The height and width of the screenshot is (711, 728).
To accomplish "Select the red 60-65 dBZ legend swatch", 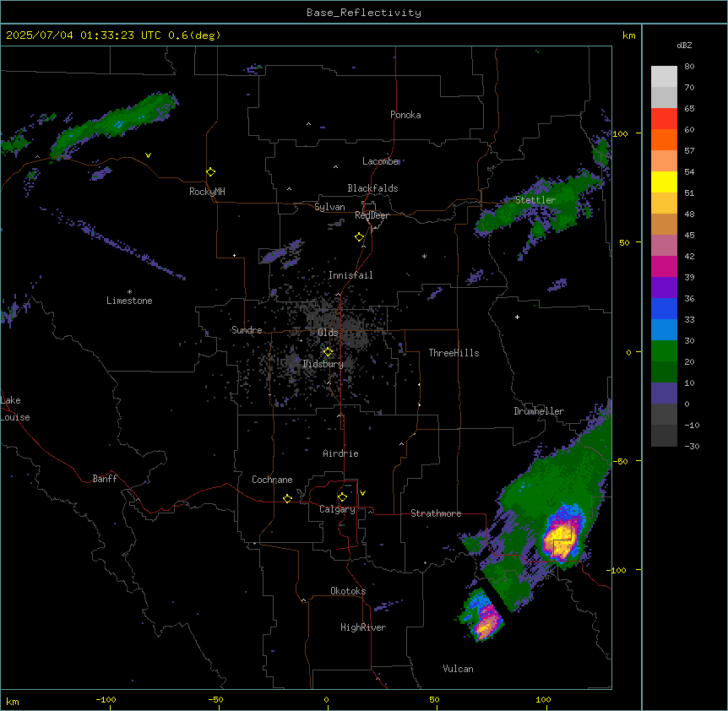I will click(x=664, y=118).
